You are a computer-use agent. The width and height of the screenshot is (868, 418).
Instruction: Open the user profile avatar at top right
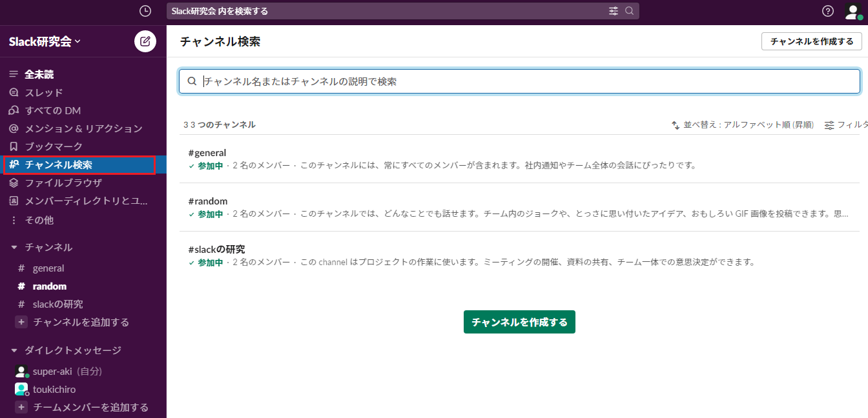point(852,12)
